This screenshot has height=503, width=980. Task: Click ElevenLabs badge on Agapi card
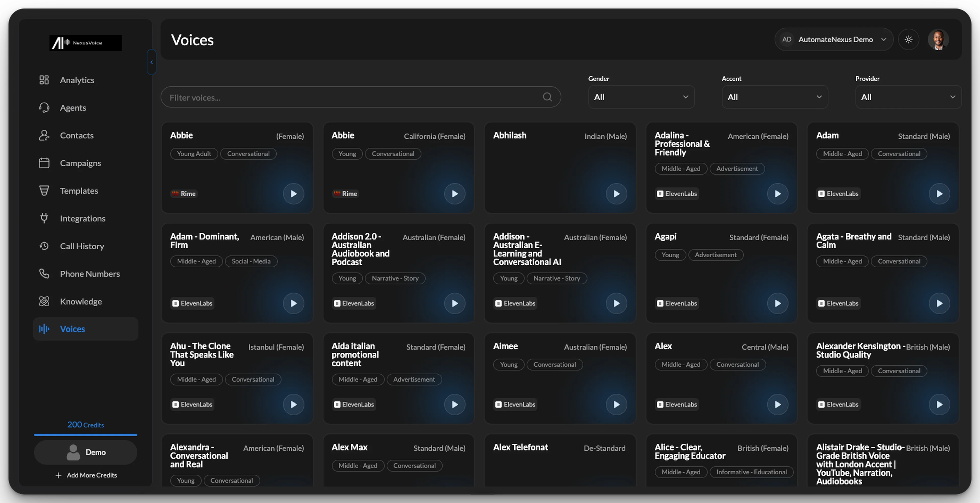coord(677,303)
